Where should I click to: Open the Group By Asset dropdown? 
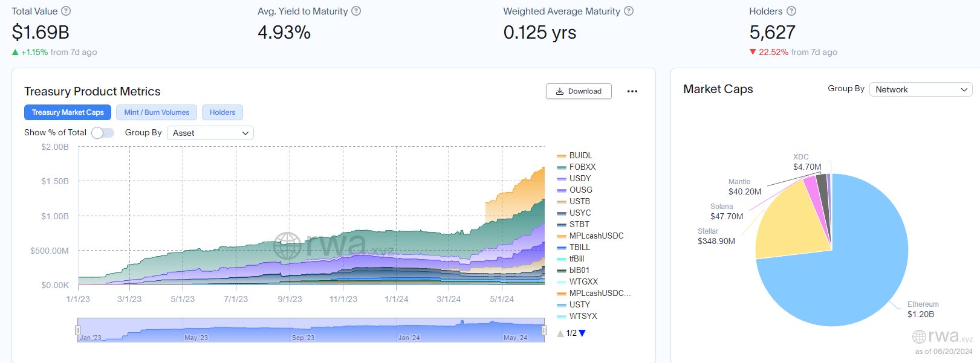click(x=210, y=133)
